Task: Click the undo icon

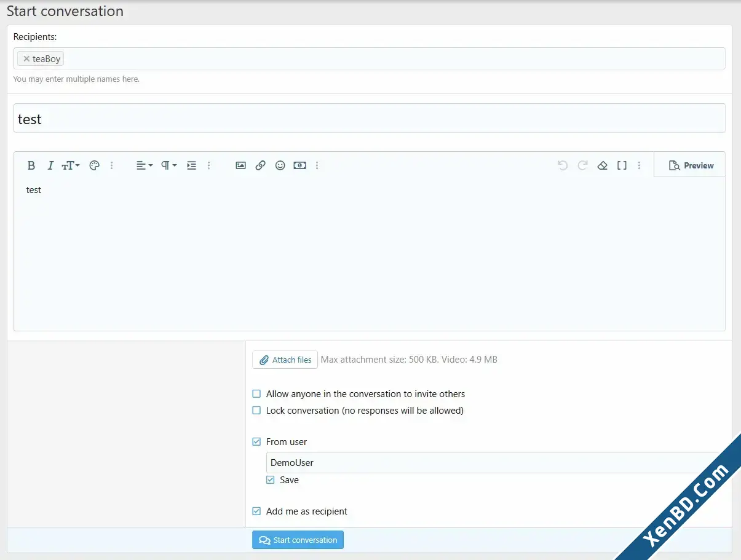Action: (563, 165)
